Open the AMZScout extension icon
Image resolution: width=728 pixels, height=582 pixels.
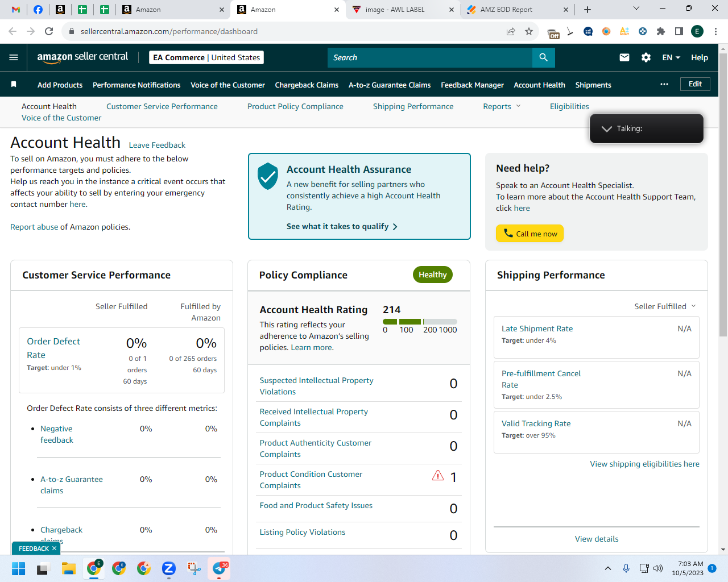pos(624,31)
